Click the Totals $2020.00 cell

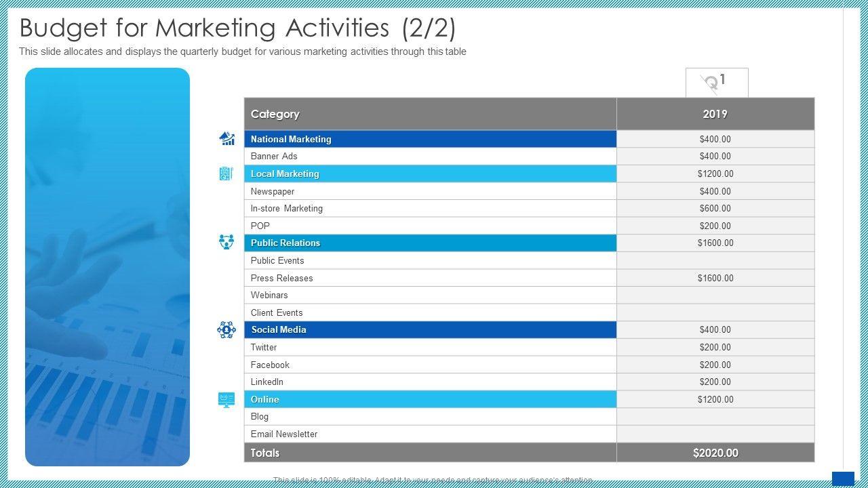[715, 453]
